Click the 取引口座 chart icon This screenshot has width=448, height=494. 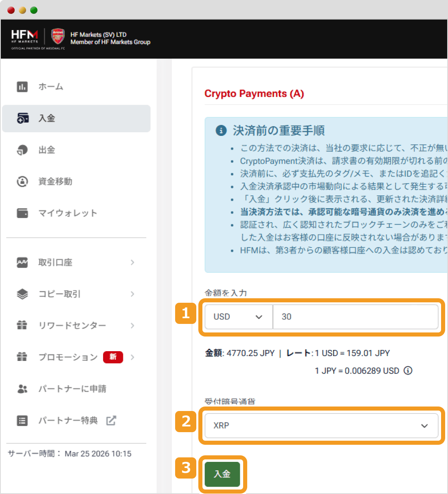click(x=22, y=262)
